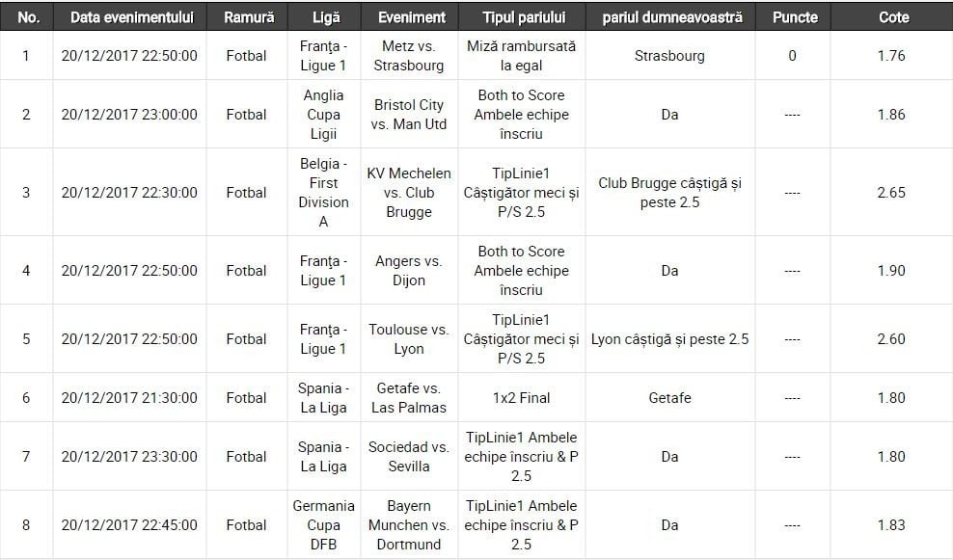Image resolution: width=953 pixels, height=560 pixels.
Task: Click the 2.65 odds value
Action: (891, 193)
